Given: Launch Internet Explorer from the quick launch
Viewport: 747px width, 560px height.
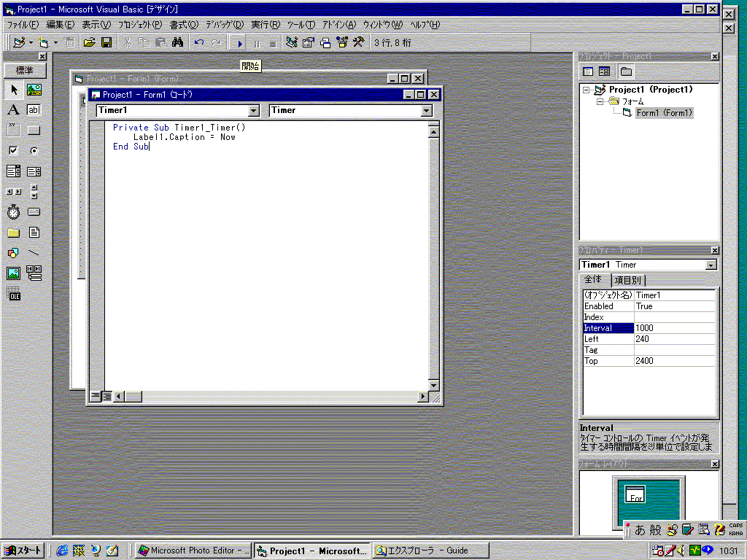Looking at the screenshot, I should [62, 551].
